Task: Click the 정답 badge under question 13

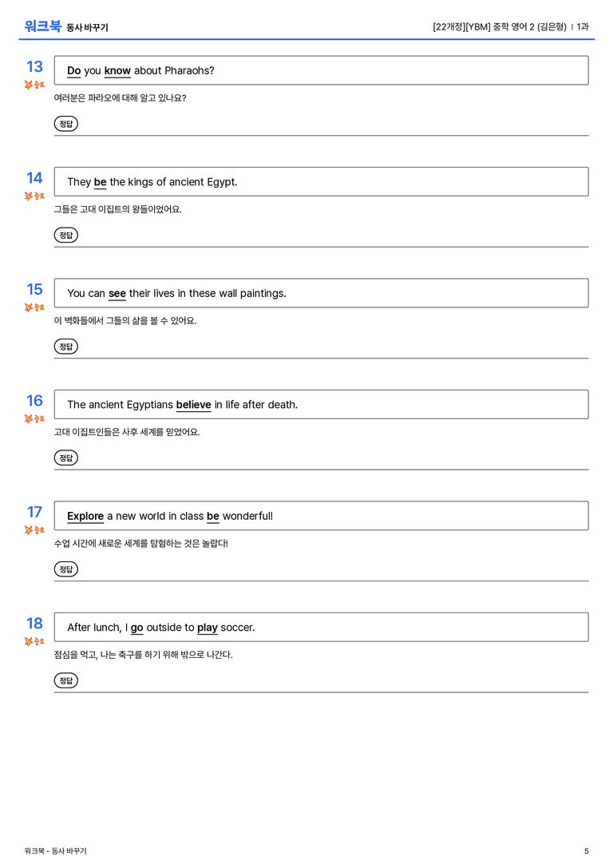Action: pyautogui.click(x=65, y=124)
